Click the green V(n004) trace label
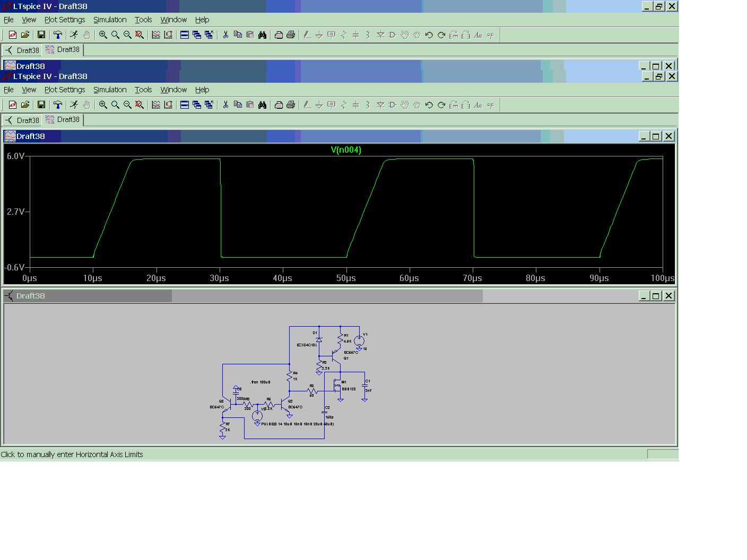Screen dimensions: 747x560 [346, 150]
